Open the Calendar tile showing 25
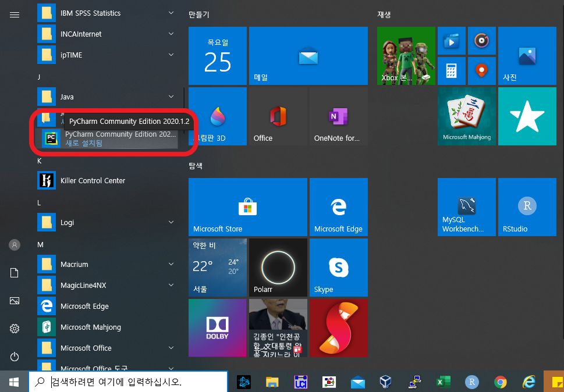 (x=218, y=56)
